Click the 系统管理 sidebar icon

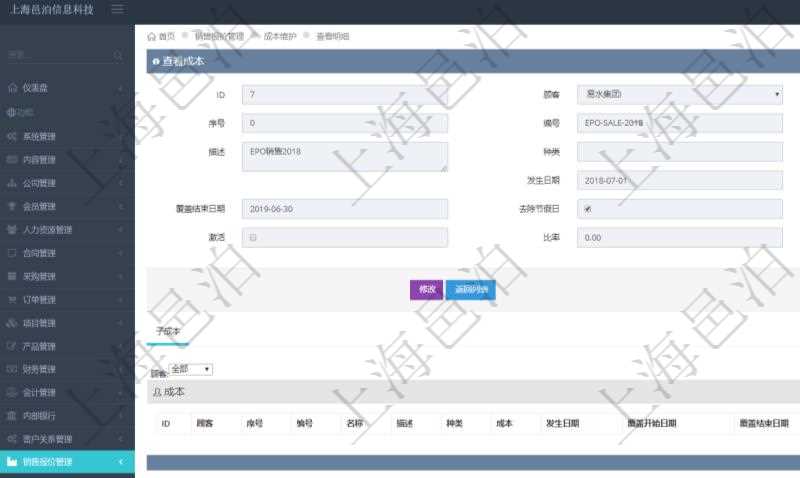[12, 136]
